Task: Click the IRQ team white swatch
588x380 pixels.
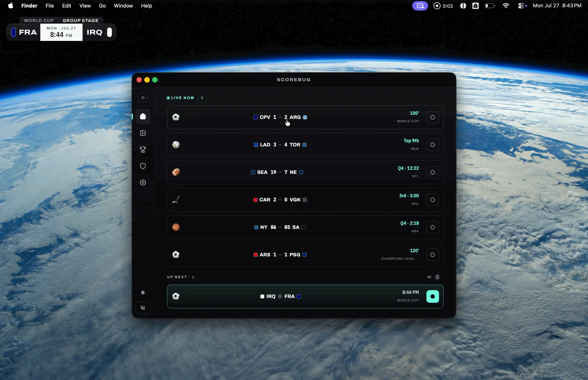Action: pyautogui.click(x=262, y=297)
